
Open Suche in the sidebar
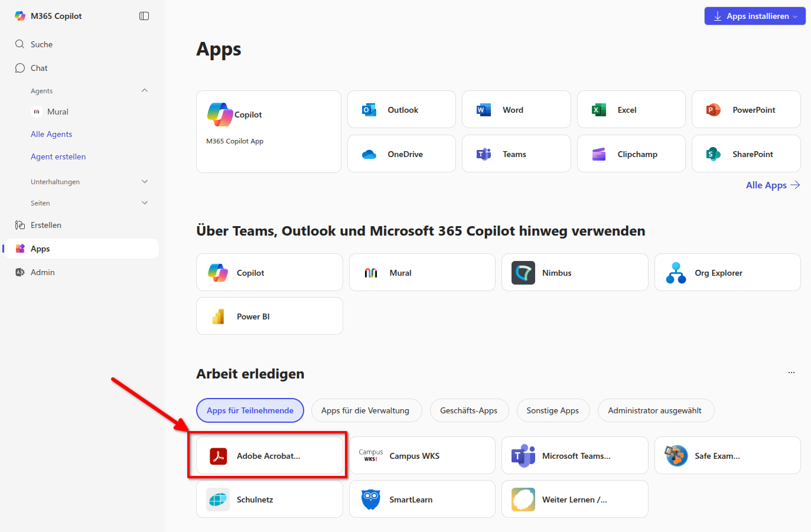(80, 44)
